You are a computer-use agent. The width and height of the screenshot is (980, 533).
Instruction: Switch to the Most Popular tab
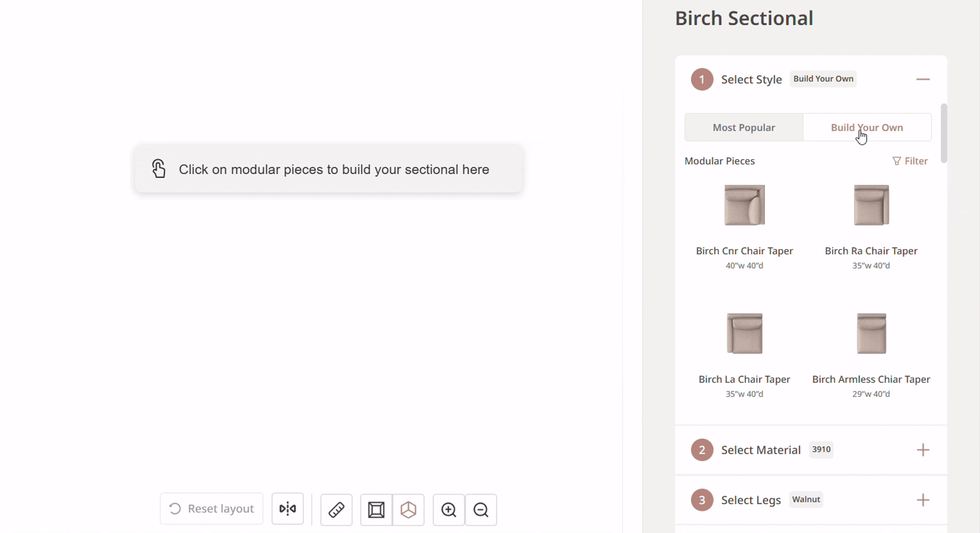click(744, 127)
